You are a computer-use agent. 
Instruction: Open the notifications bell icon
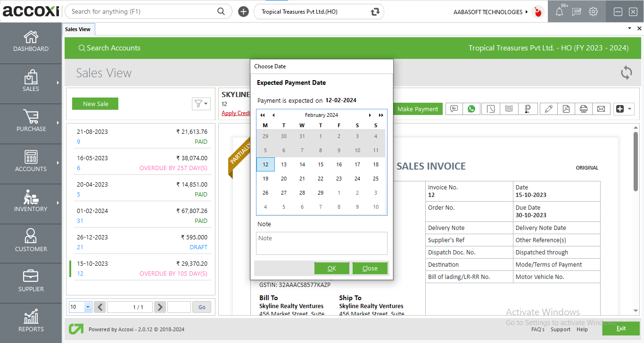click(559, 12)
